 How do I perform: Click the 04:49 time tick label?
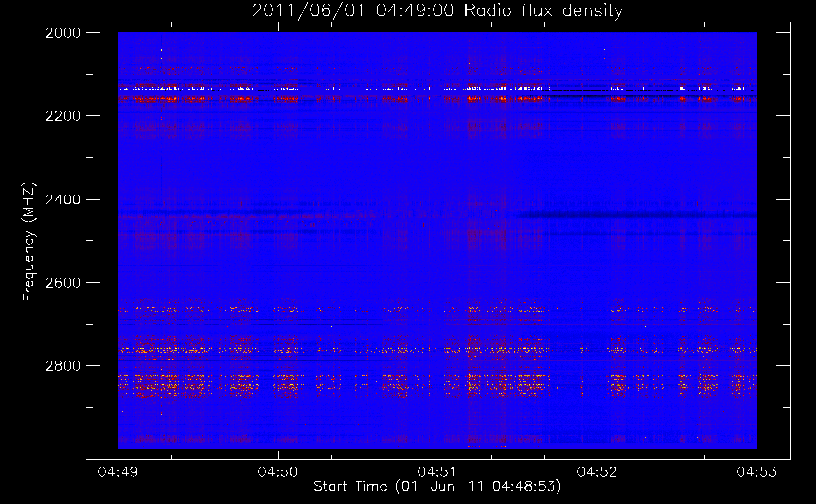click(x=119, y=472)
